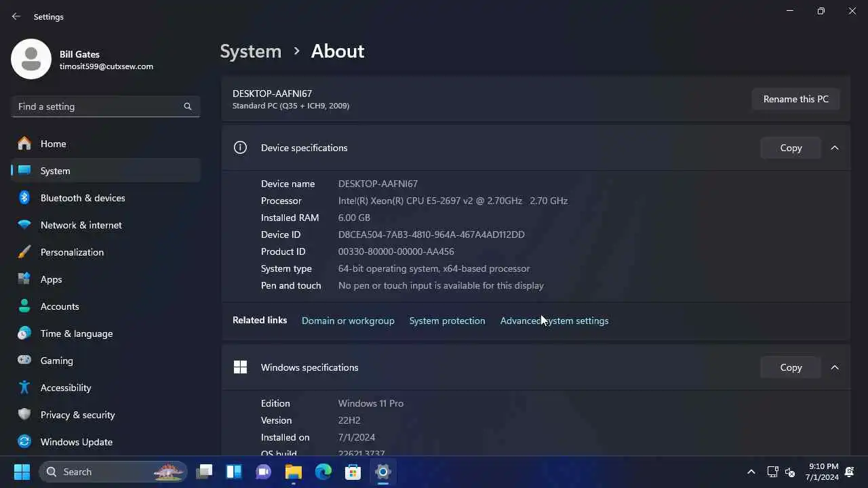Go to the Home settings page

coord(106,144)
